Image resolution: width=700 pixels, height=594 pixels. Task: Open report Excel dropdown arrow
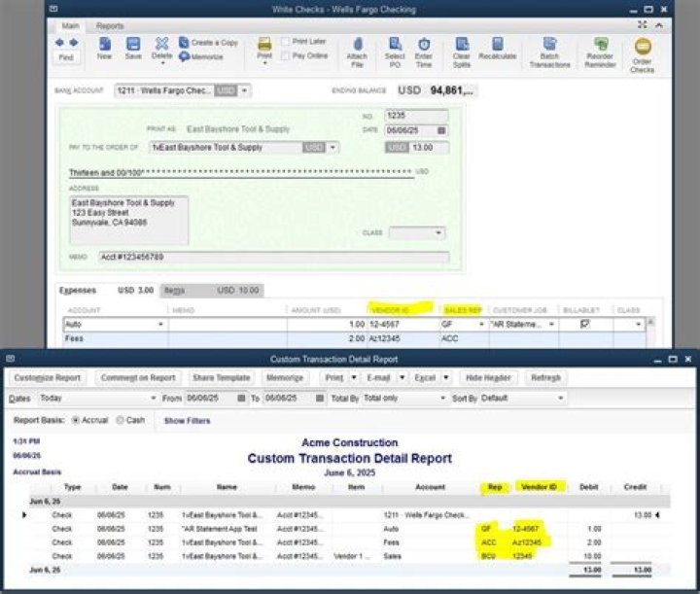tap(445, 377)
